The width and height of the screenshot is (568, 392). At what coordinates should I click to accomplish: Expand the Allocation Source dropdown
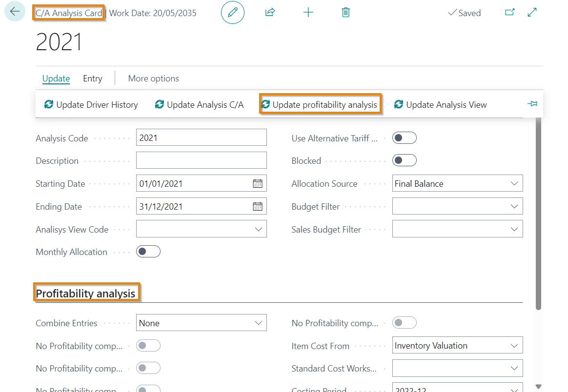(458, 183)
